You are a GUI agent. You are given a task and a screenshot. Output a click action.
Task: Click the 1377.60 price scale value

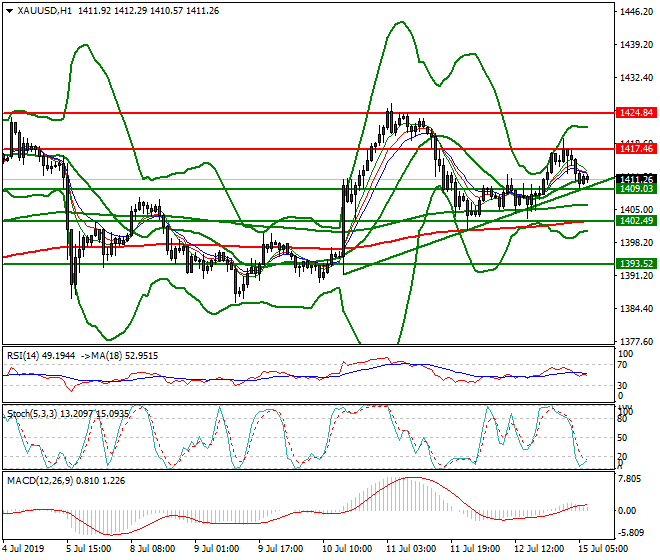point(636,341)
